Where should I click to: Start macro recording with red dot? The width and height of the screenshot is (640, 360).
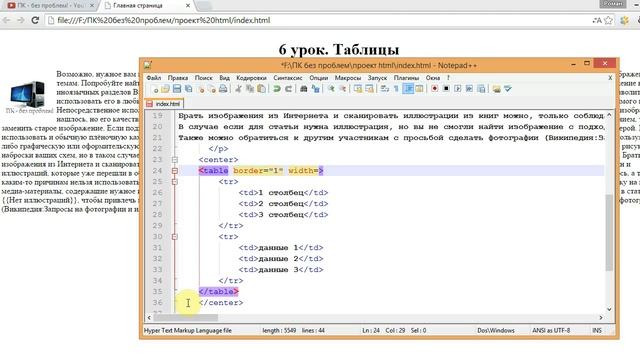[x=434, y=89]
